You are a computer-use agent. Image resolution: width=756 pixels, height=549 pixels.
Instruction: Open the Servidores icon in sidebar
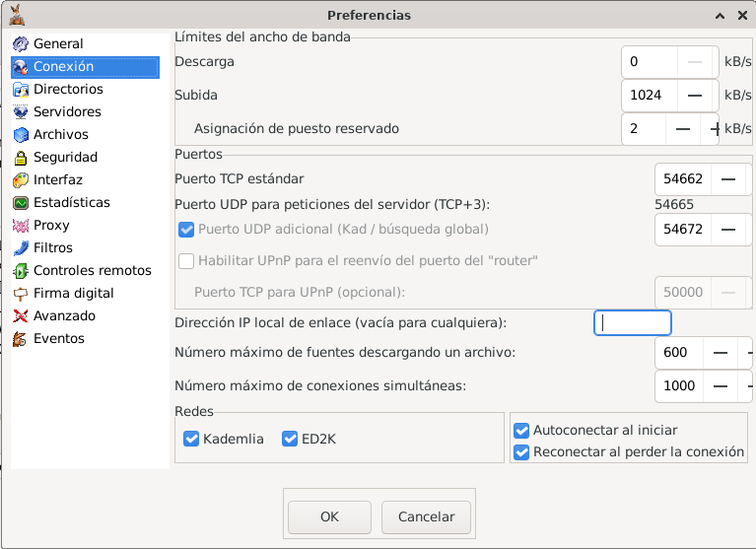coord(21,111)
